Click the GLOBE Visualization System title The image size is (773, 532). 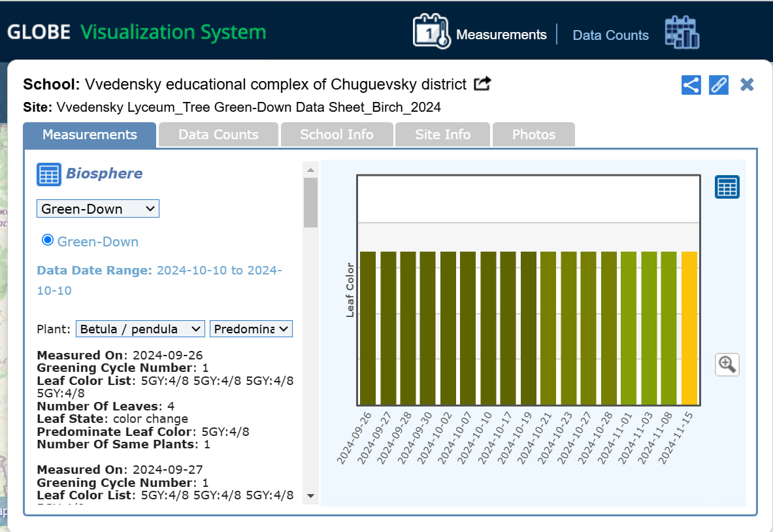pos(137,32)
